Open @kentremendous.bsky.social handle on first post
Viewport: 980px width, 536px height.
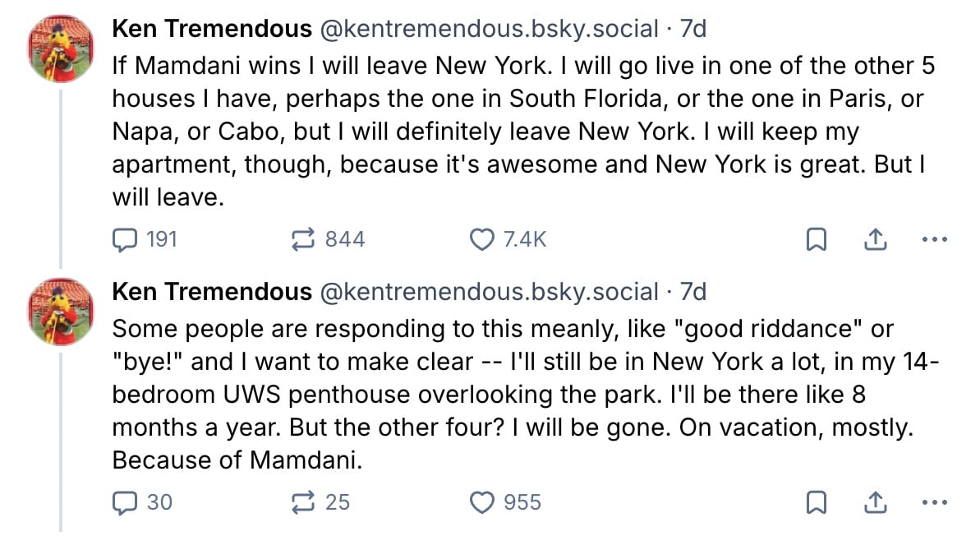pos(489,30)
